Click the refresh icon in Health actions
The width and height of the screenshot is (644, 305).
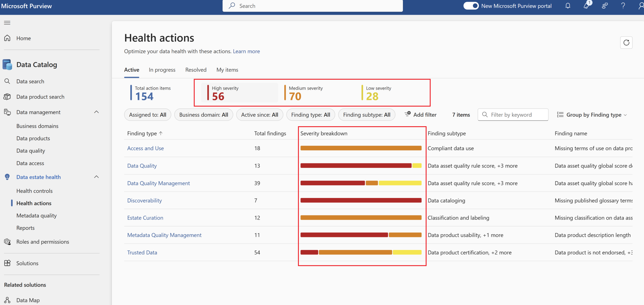[626, 43]
